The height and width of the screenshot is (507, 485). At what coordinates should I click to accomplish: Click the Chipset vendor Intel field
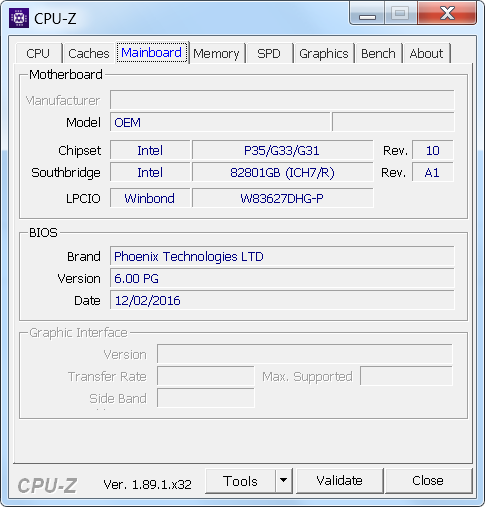150,150
